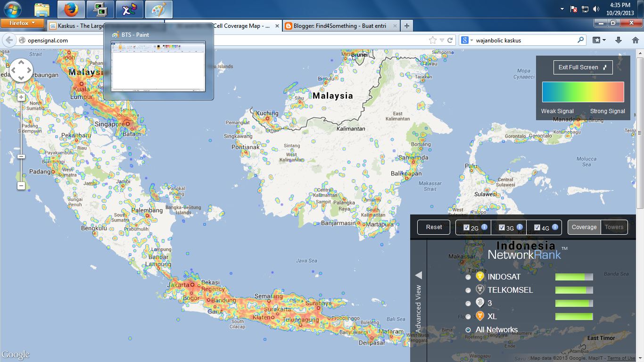This screenshot has height=362, width=644.
Task: Click the network icon in the system tray
Action: (x=585, y=9)
